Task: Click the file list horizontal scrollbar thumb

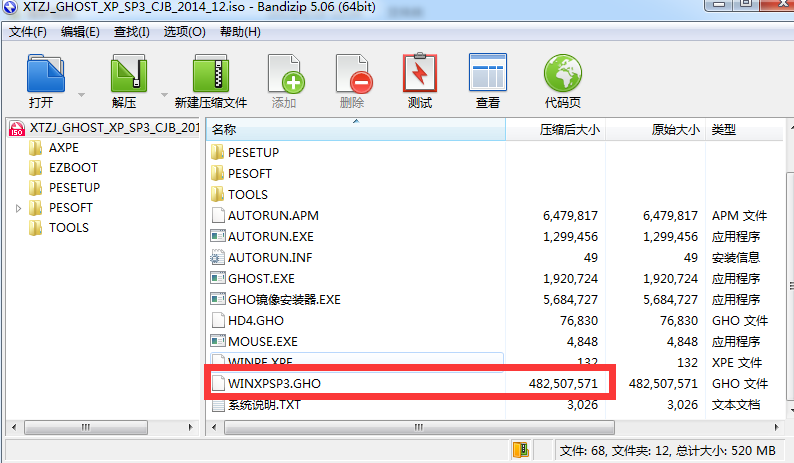Action: click(x=419, y=428)
